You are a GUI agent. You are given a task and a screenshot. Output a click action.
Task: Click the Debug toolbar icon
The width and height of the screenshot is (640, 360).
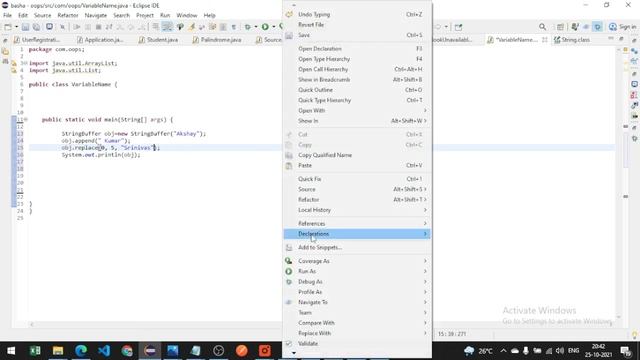click(248, 27)
